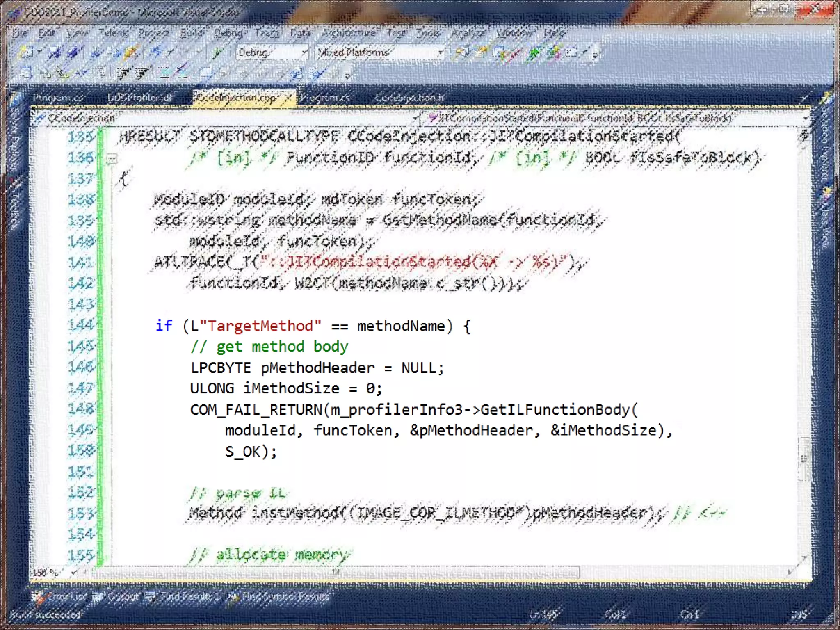Collapse the outlining box at line 136
Viewport: 840px width, 630px height.
click(112, 159)
